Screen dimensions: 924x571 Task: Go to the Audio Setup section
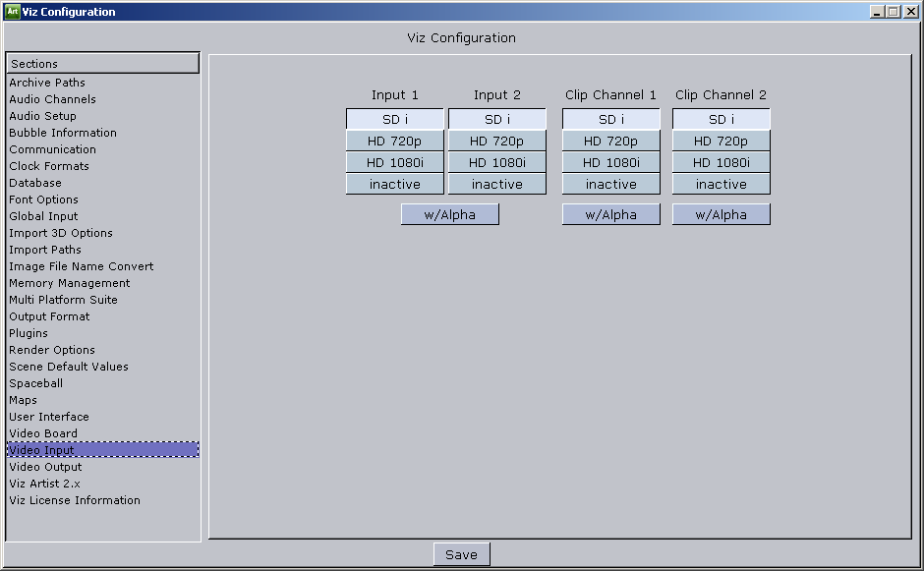click(42, 116)
